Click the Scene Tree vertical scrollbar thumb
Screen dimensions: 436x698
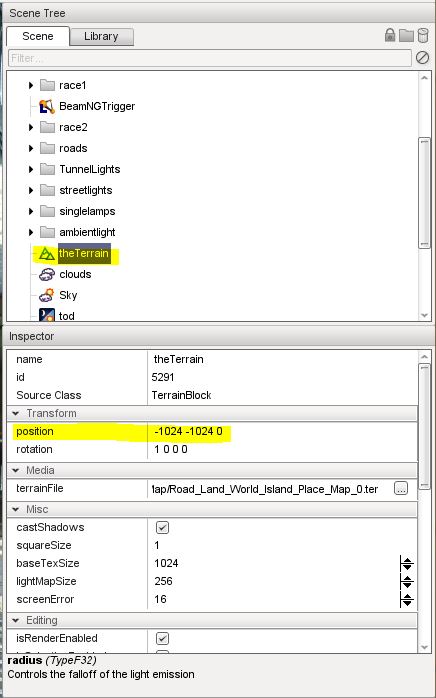click(x=424, y=193)
